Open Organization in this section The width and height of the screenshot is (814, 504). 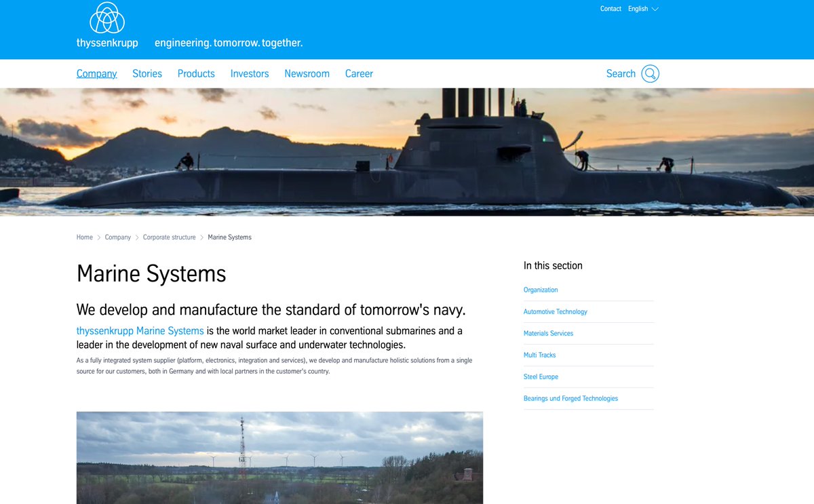[541, 290]
